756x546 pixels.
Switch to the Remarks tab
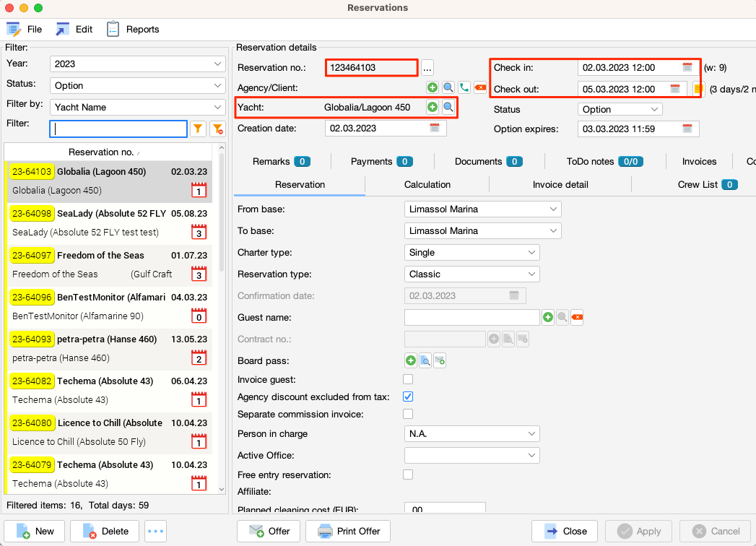(x=282, y=162)
